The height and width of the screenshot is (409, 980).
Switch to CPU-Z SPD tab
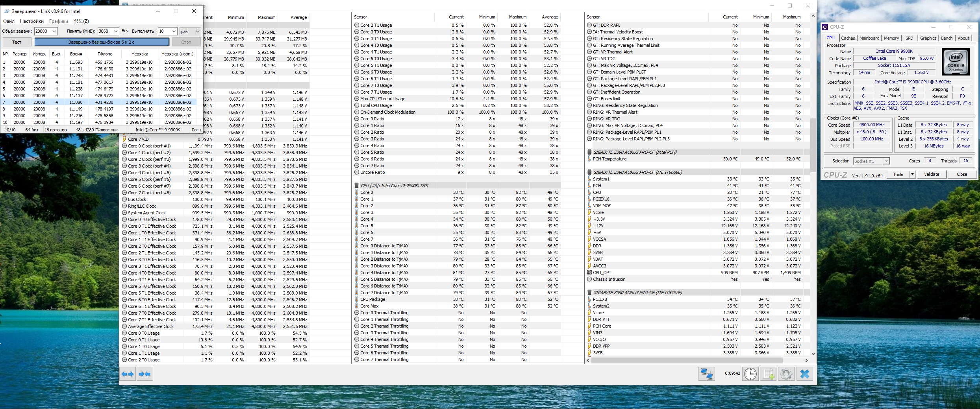coord(909,38)
